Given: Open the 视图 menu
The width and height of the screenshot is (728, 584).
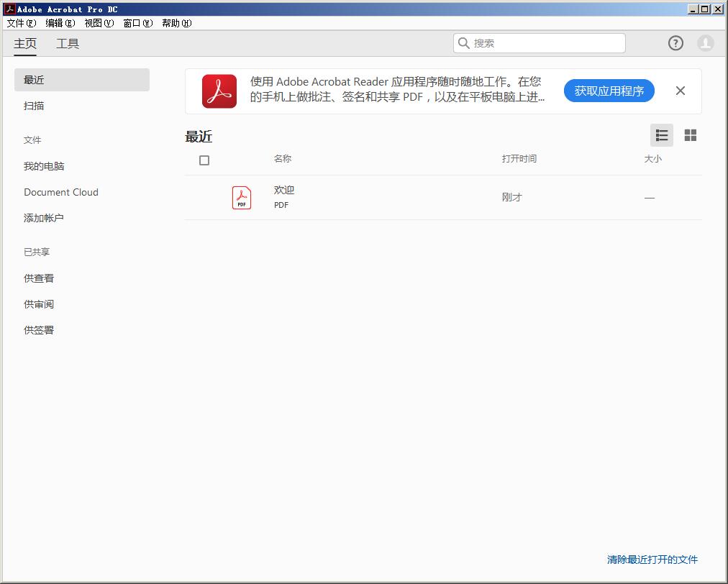Looking at the screenshot, I should pyautogui.click(x=99, y=23).
